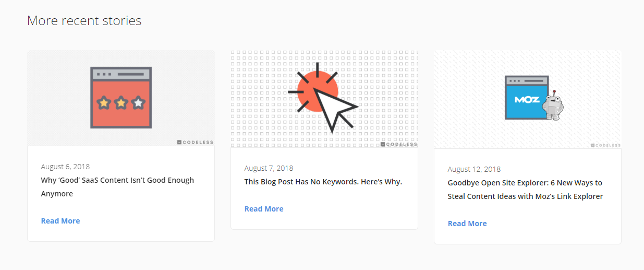Image resolution: width=644 pixels, height=270 pixels.
Task: Open Read More for the No Keywords post
Action: point(264,209)
